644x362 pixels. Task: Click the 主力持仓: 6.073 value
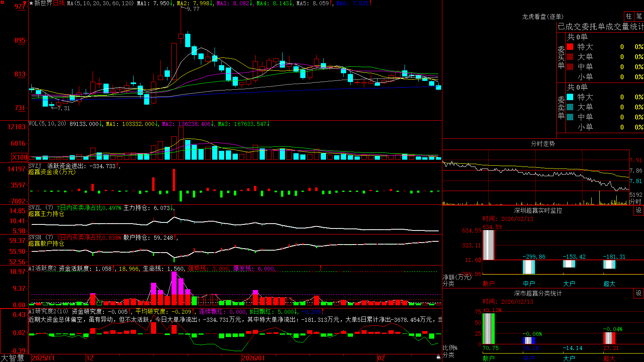click(x=147, y=208)
